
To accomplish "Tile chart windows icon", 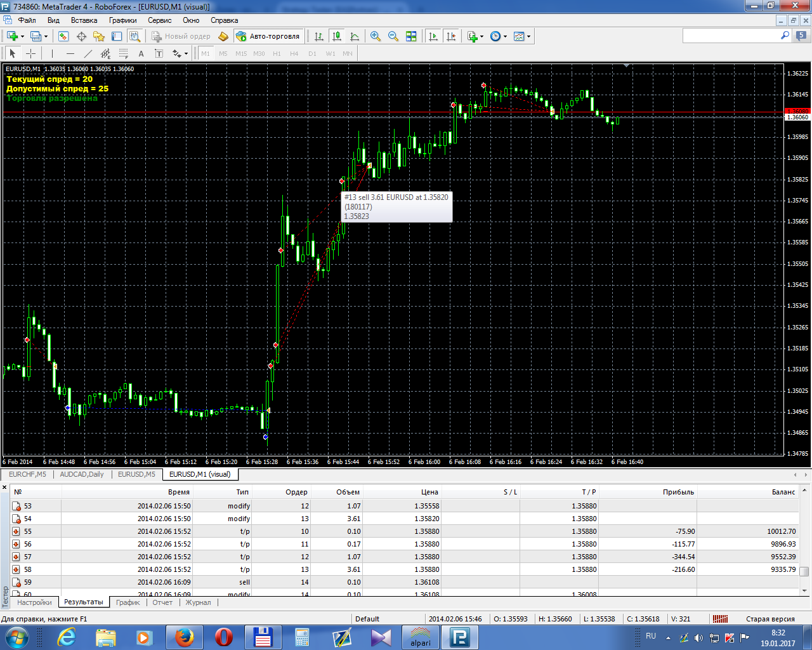I will 411,36.
